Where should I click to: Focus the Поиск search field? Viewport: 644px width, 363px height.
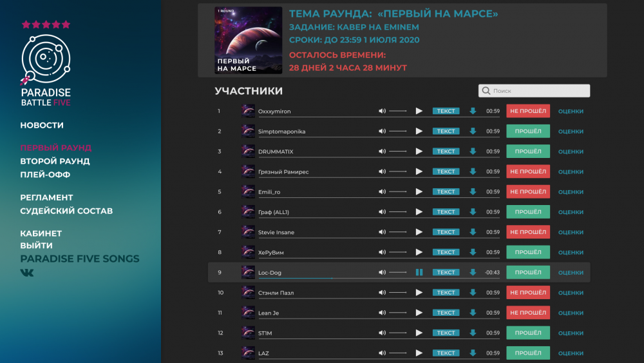pyautogui.click(x=534, y=91)
